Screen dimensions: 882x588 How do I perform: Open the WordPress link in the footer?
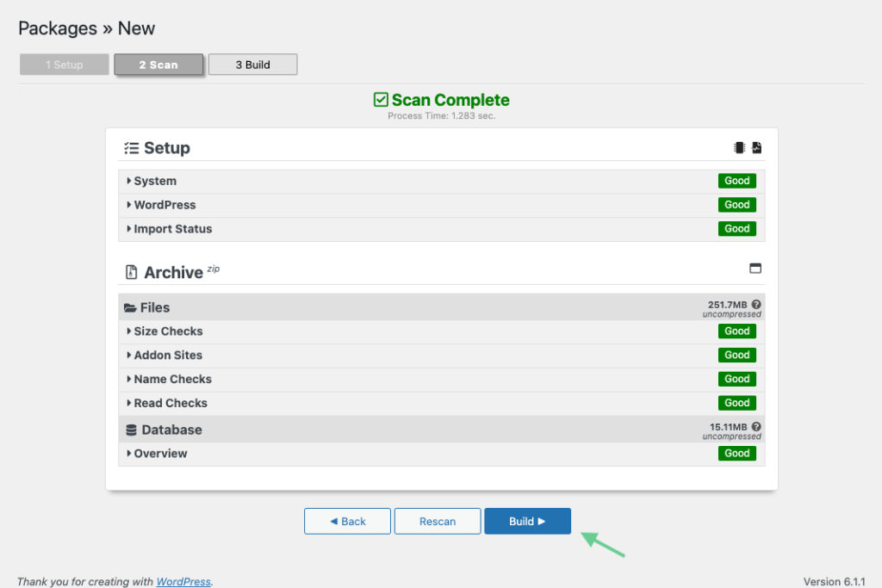coord(183,581)
